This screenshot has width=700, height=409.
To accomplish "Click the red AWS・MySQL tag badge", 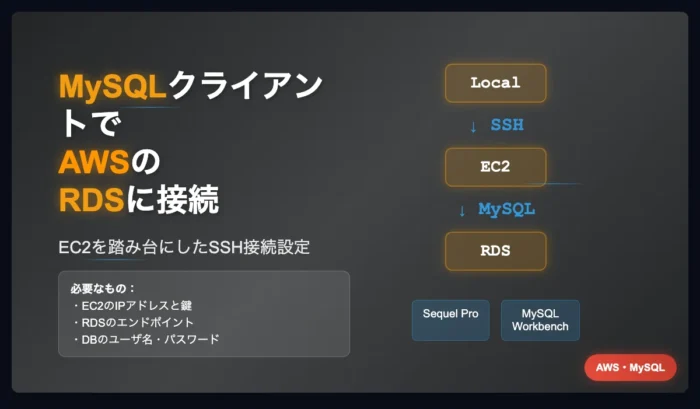I will click(x=630, y=367).
